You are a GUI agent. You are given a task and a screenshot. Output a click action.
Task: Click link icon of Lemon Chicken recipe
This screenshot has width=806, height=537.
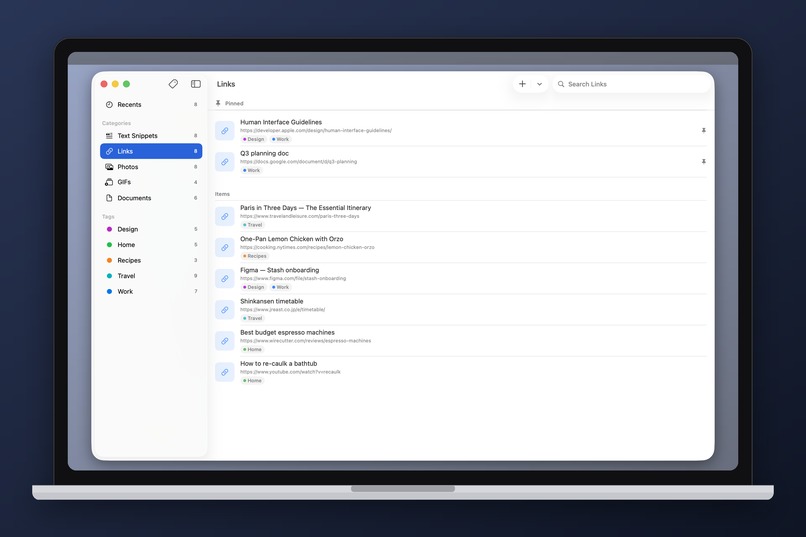(225, 248)
